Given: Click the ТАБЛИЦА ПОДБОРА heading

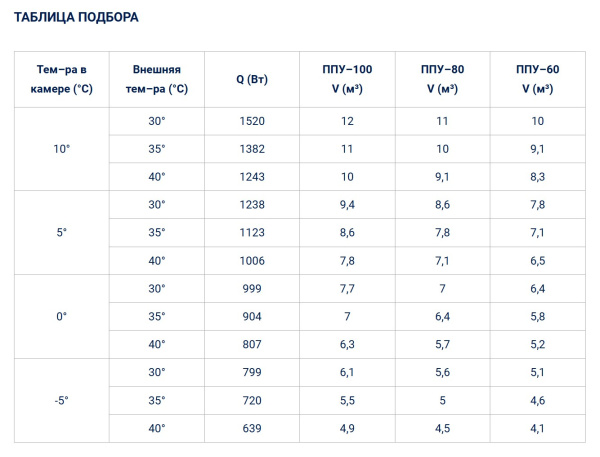Looking at the screenshot, I should (76, 18).
